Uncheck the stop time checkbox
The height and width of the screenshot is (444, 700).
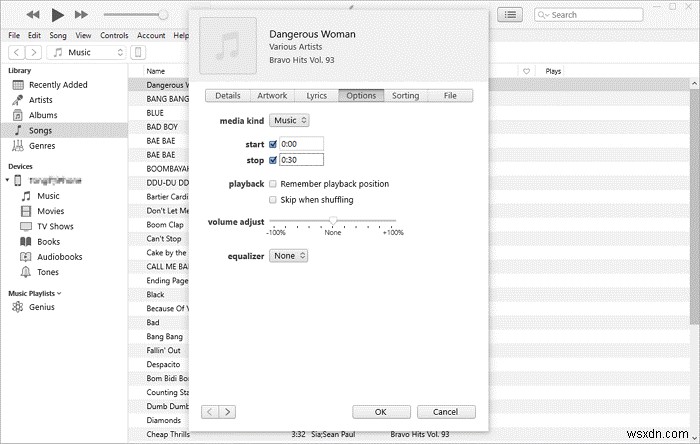coord(273,160)
